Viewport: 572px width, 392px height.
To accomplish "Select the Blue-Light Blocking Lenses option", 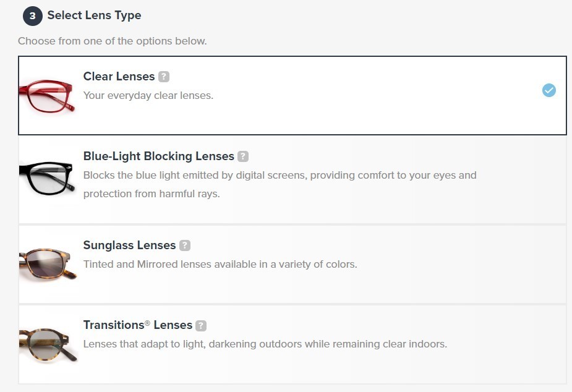I will pyautogui.click(x=292, y=180).
